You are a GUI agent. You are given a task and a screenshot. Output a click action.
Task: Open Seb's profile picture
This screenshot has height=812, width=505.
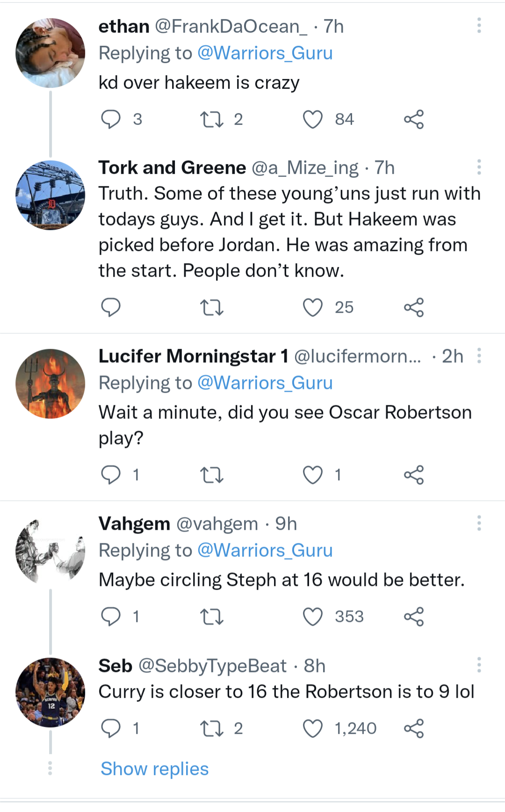50,693
